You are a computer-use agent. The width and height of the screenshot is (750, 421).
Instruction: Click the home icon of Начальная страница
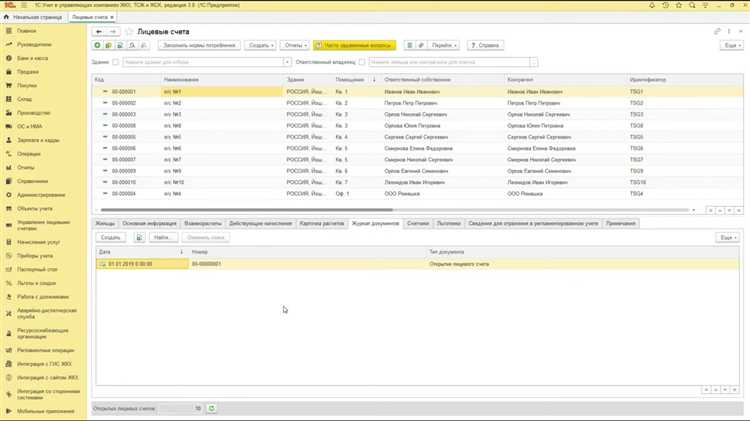click(x=7, y=17)
